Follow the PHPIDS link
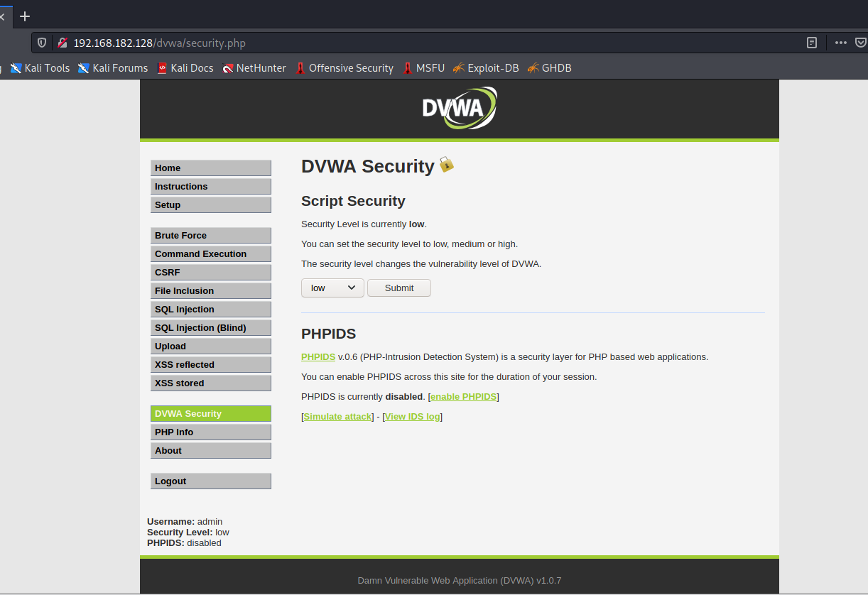The width and height of the screenshot is (868, 595). (x=318, y=356)
